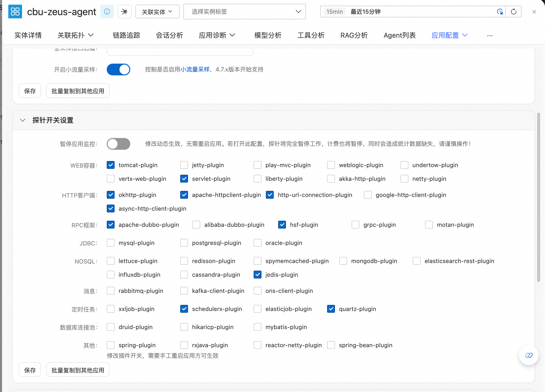Check the grpc-plugin checkbox

pyautogui.click(x=355, y=225)
